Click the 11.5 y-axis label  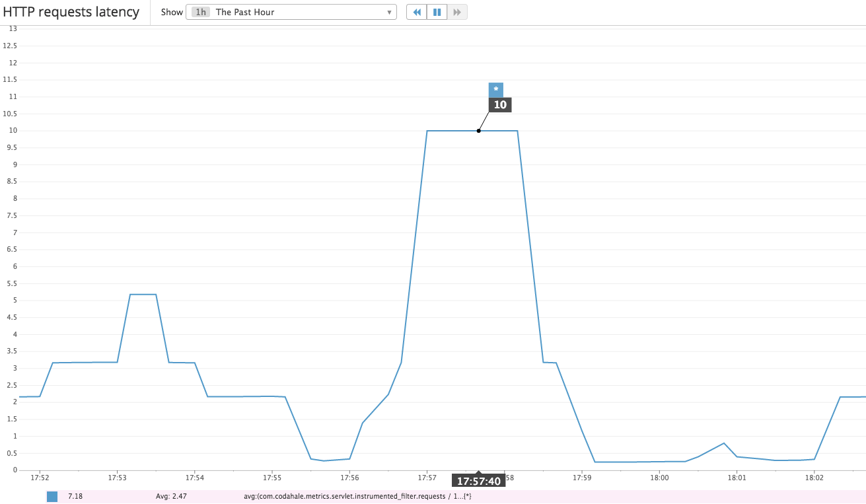coord(10,79)
